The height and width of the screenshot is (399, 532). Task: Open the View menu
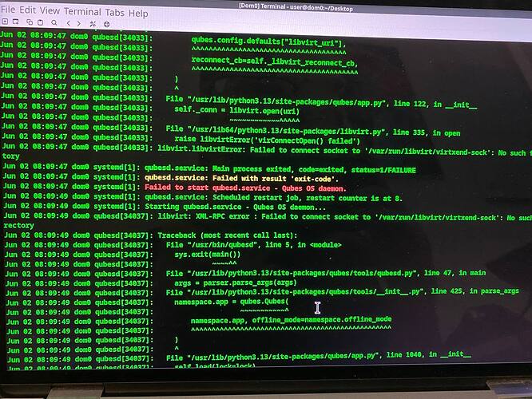pyautogui.click(x=50, y=11)
